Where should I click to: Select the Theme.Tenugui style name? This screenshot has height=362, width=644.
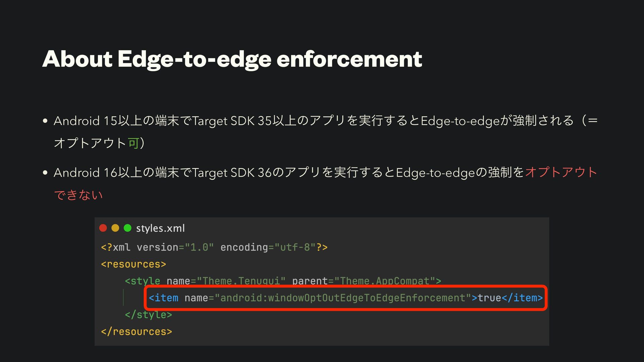click(x=241, y=281)
